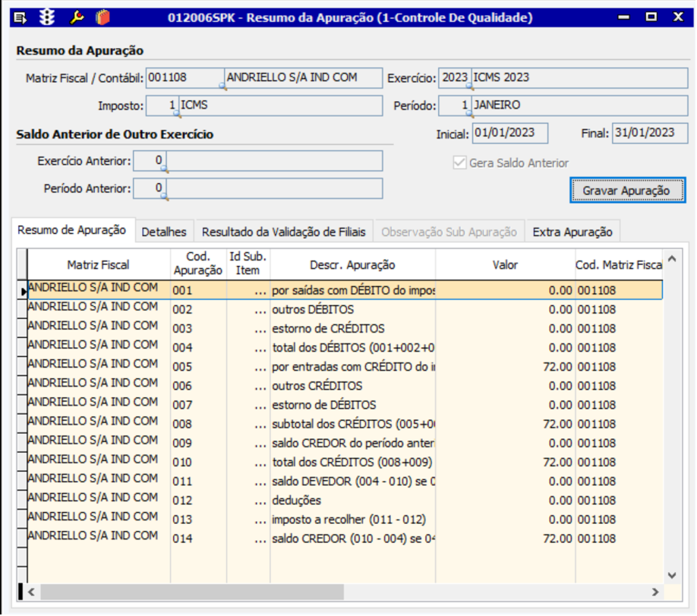Maximize the Resumo da Apuração window
This screenshot has width=697, height=616.
(651, 17)
